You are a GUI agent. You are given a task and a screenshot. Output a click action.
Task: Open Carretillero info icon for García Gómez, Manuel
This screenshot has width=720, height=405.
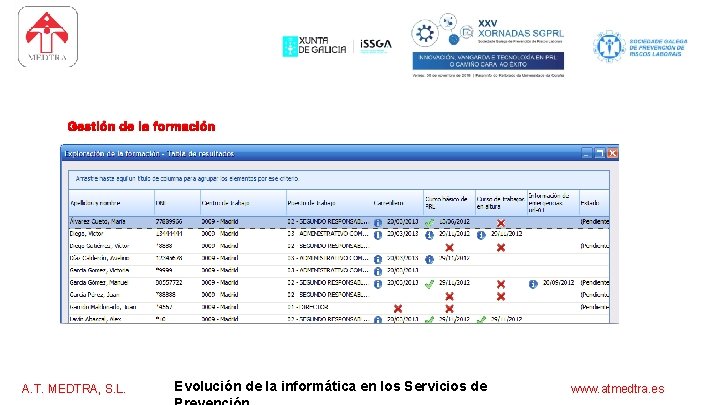pos(377,284)
